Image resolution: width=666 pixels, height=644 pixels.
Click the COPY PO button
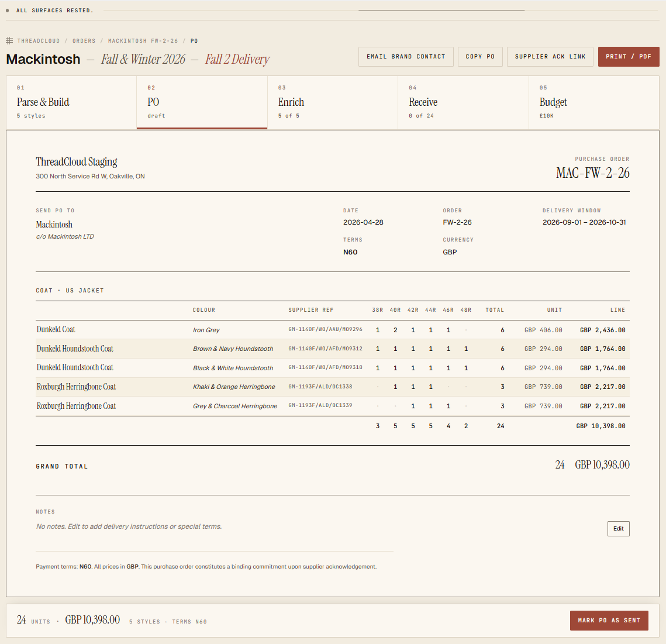tap(480, 57)
